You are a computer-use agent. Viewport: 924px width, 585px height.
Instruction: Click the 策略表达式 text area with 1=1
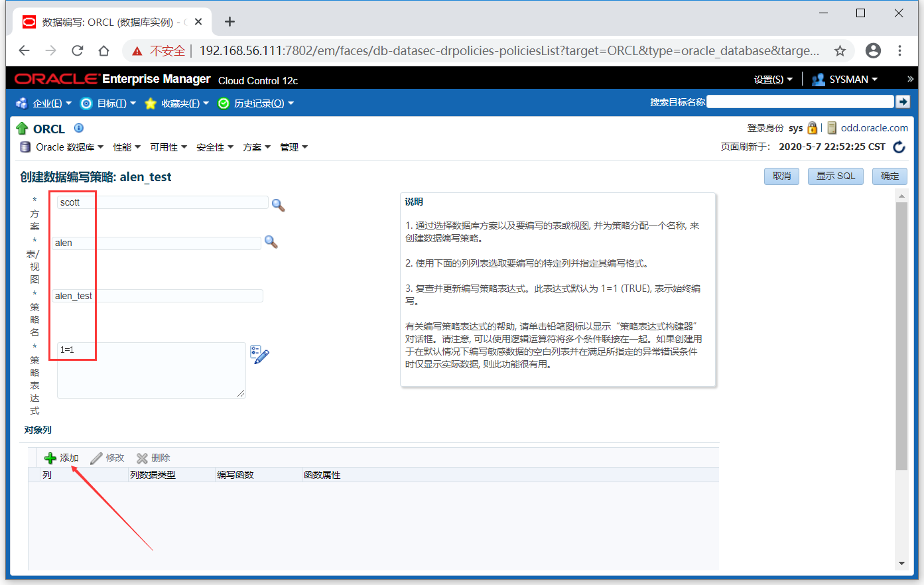151,370
